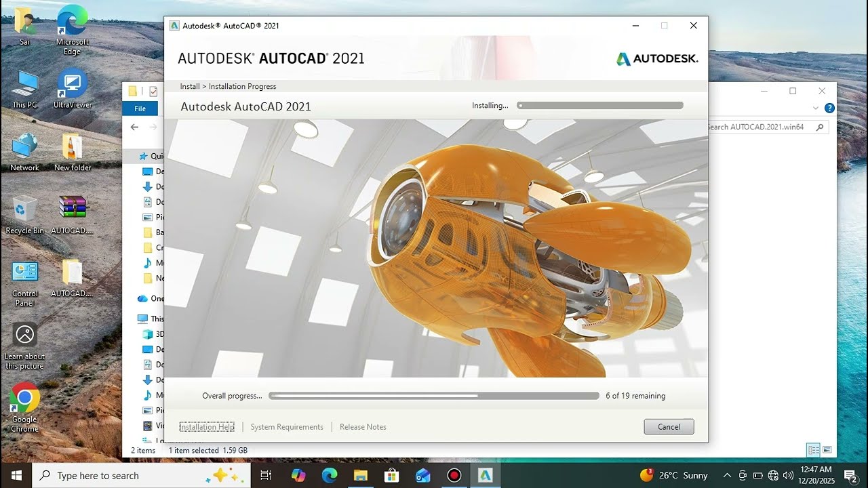Open the File tab in File Explorer

pyautogui.click(x=140, y=108)
